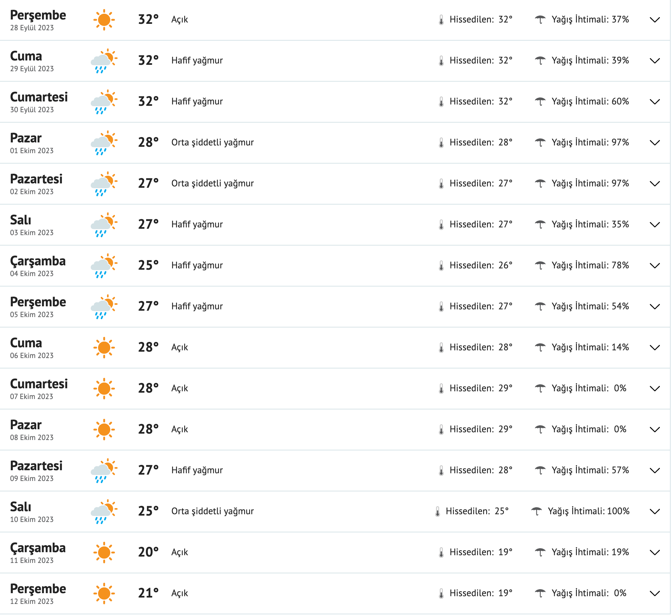Viewport: 672px width, 616px height.
Task: Select the clear sky icon for Cuma 06 Ekim
Action: 104,347
